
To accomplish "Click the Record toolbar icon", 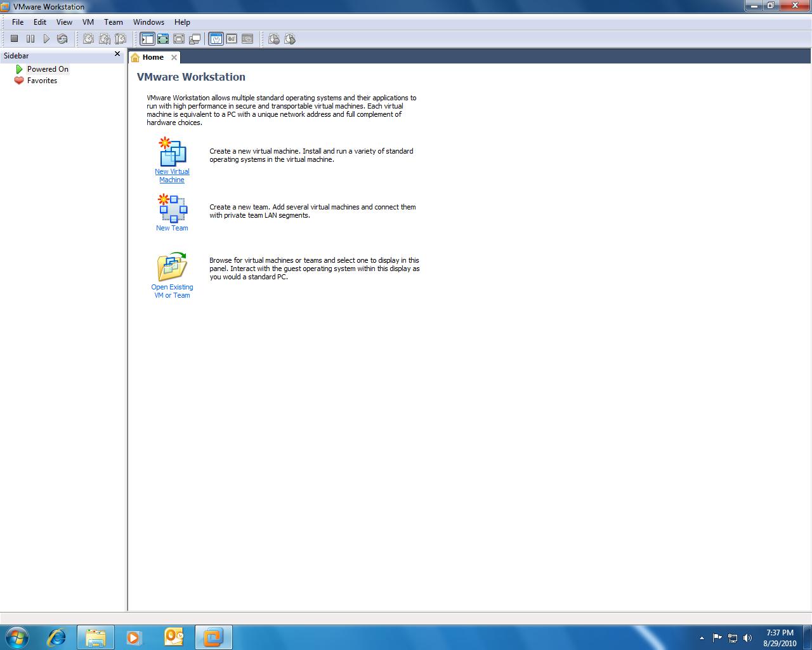I will (x=274, y=39).
